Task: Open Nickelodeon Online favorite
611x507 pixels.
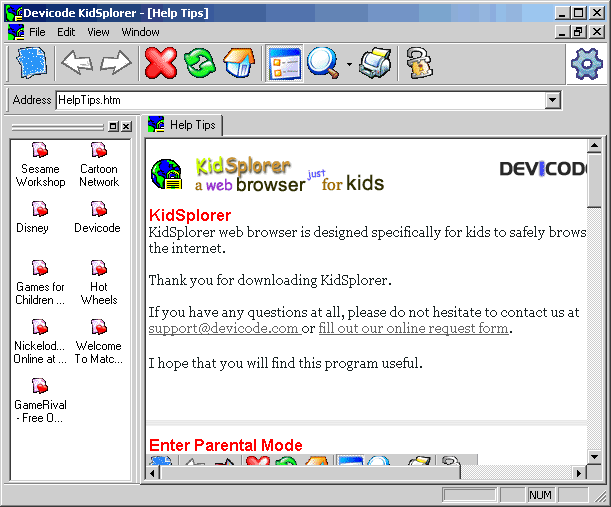Action: 40,342
